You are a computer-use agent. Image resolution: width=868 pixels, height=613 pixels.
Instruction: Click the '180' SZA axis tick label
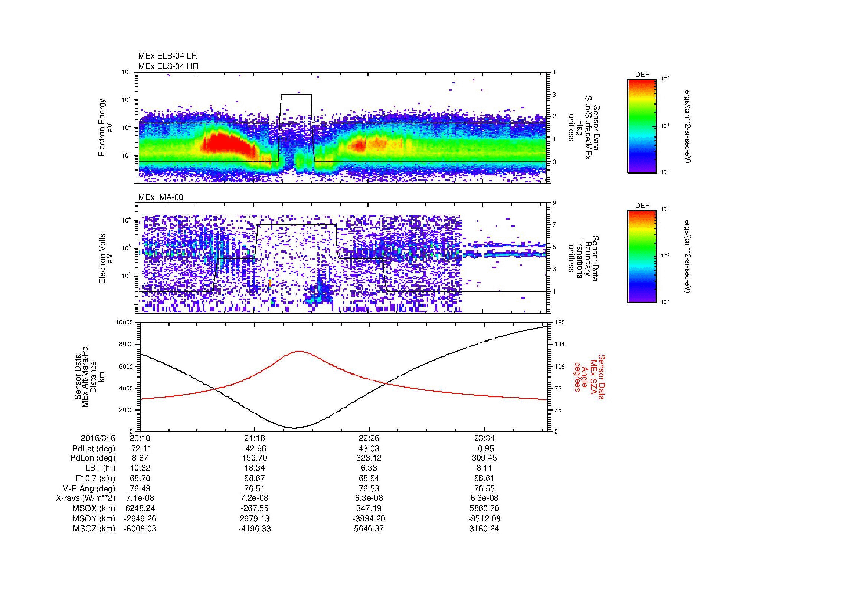pyautogui.click(x=559, y=323)
